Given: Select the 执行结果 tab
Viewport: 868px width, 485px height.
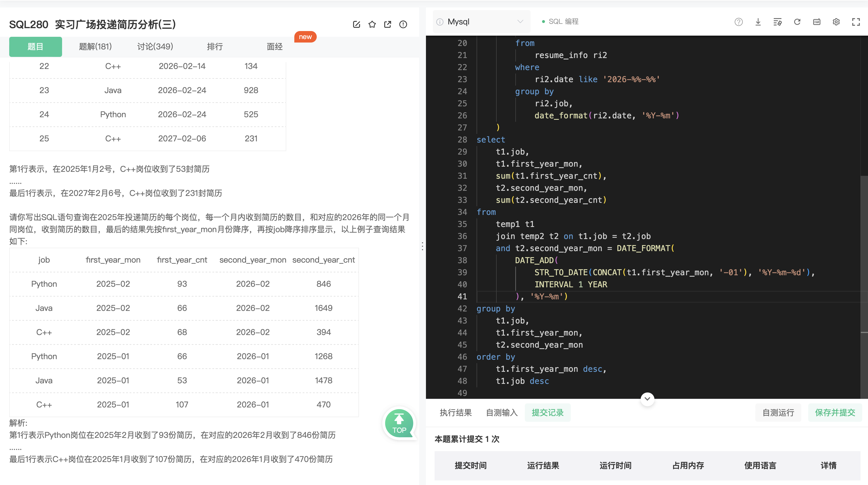Looking at the screenshot, I should 456,413.
